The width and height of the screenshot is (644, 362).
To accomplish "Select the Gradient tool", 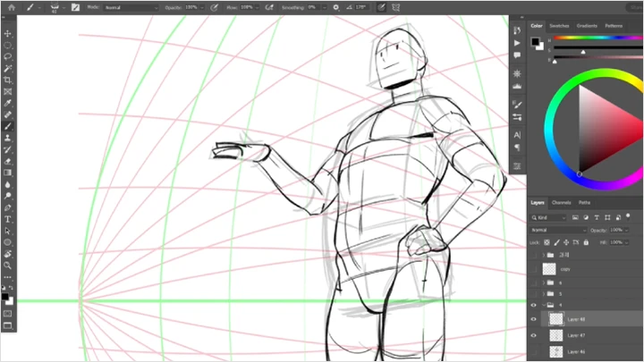I will 8,173.
